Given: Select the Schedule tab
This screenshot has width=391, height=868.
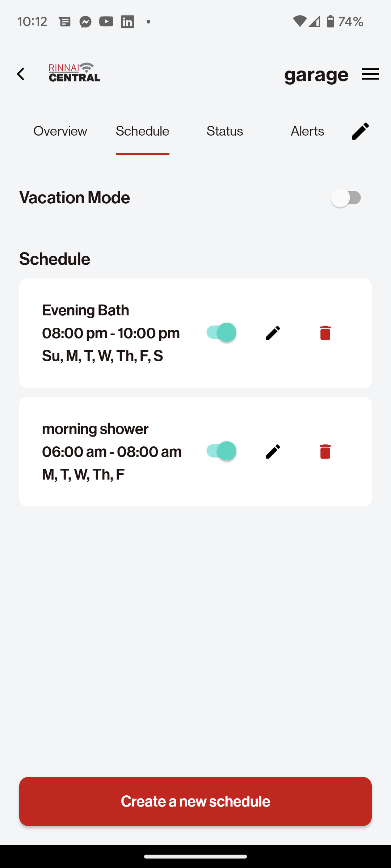Looking at the screenshot, I should tap(142, 131).
